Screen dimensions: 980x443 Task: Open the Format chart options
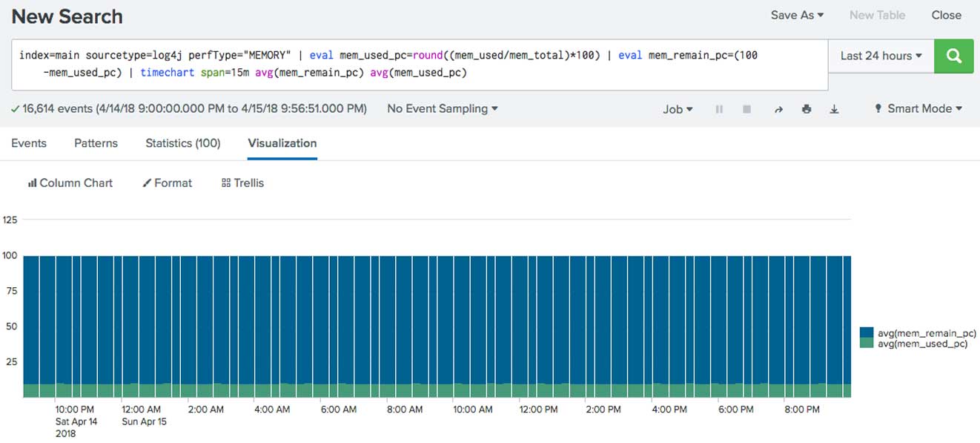[168, 183]
